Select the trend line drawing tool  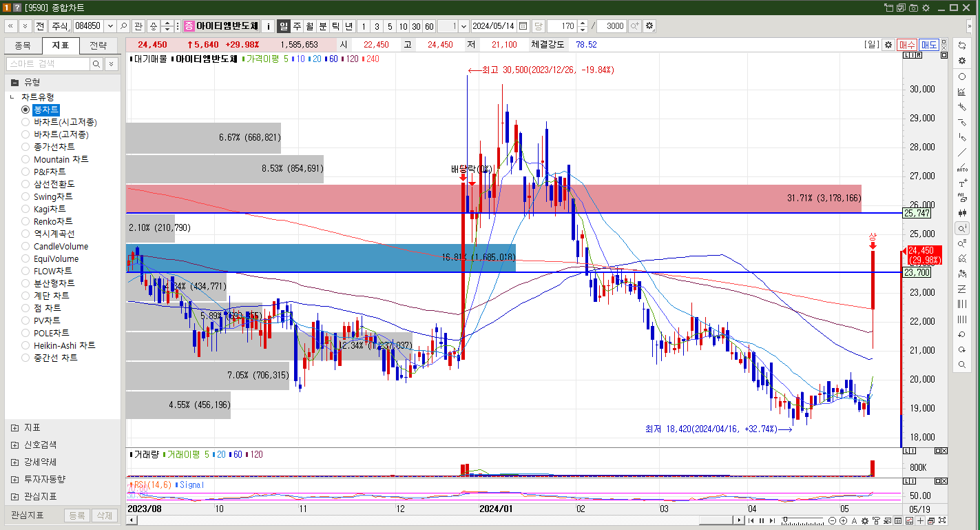962,152
